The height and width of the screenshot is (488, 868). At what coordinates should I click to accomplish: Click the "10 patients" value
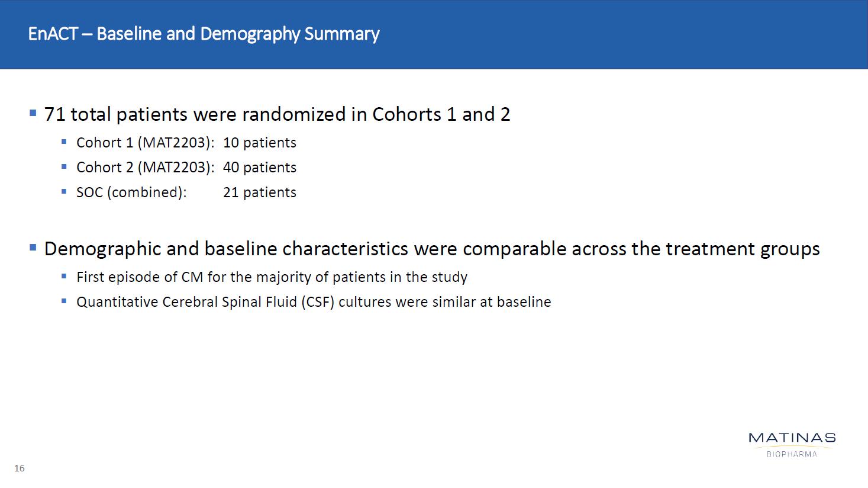[x=259, y=143]
